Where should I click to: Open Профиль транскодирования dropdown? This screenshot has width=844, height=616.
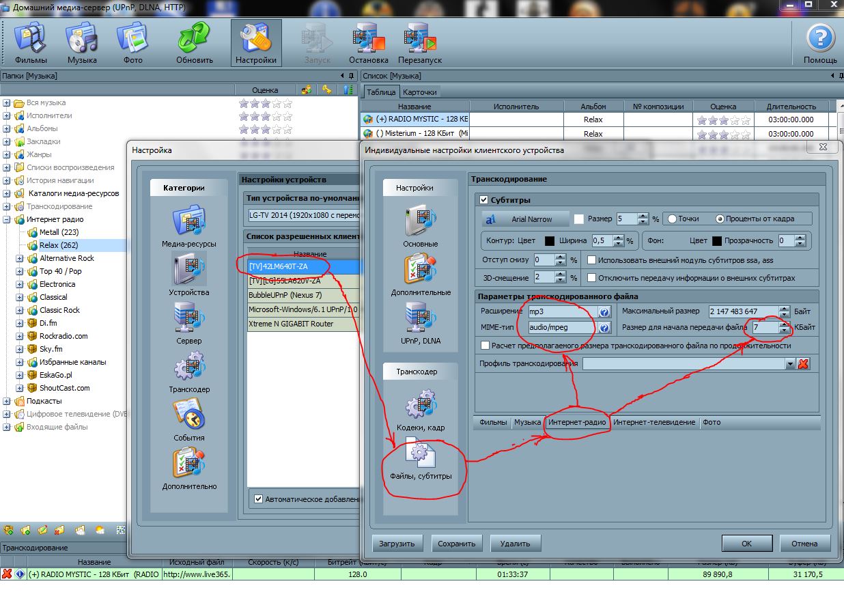click(790, 364)
